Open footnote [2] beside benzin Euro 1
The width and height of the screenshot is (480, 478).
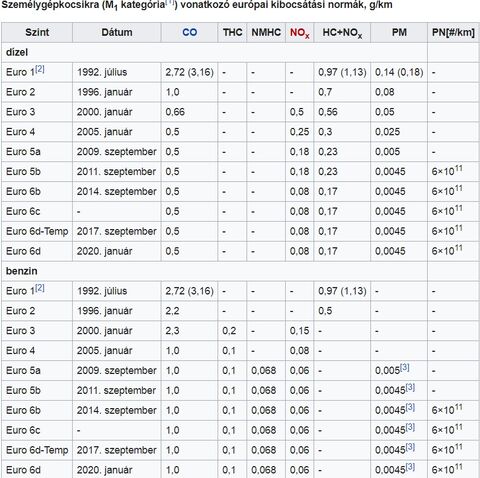[40, 288]
